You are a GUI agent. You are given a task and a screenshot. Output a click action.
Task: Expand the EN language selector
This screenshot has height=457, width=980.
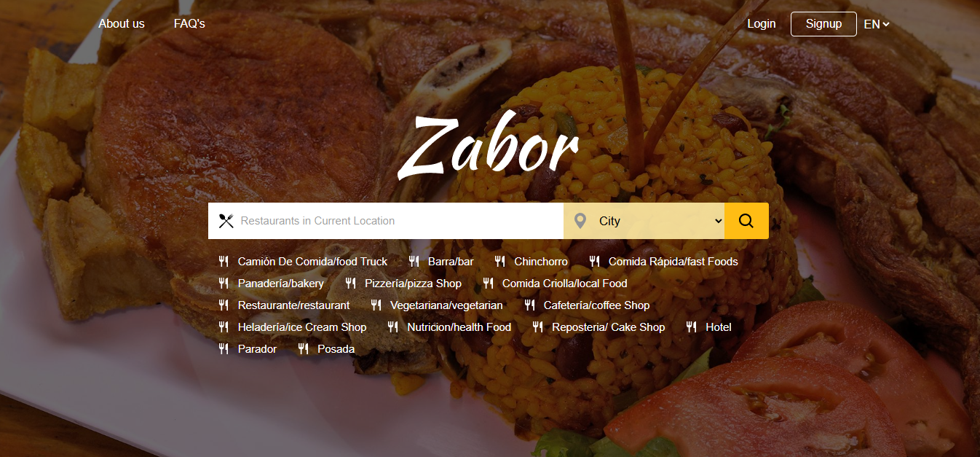[877, 24]
